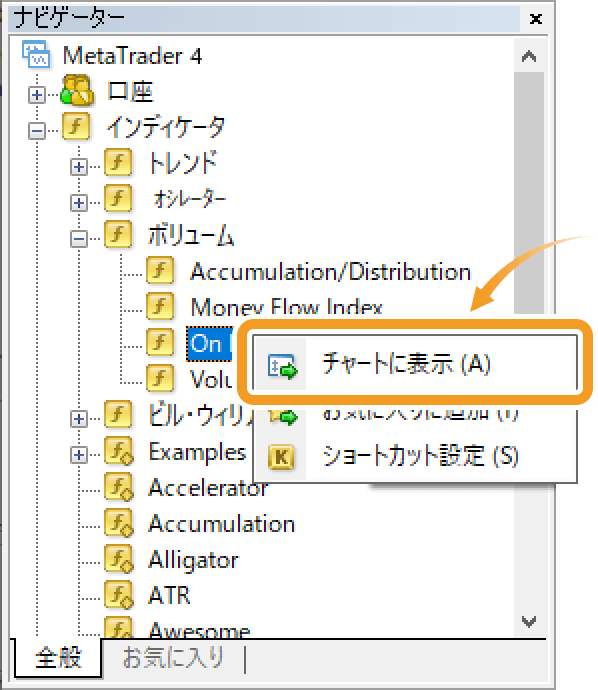This screenshot has width=598, height=690.
Task: Collapse the インディケータ tree node
Action: point(37,131)
